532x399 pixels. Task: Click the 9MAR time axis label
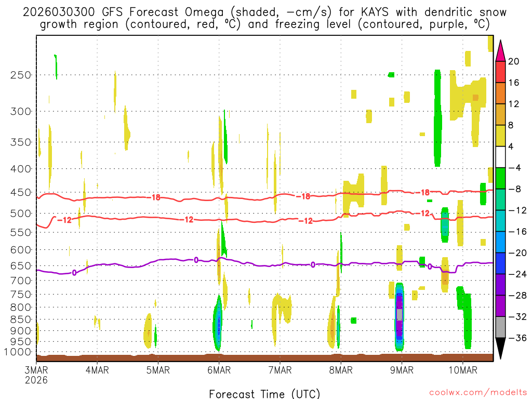[402, 370]
